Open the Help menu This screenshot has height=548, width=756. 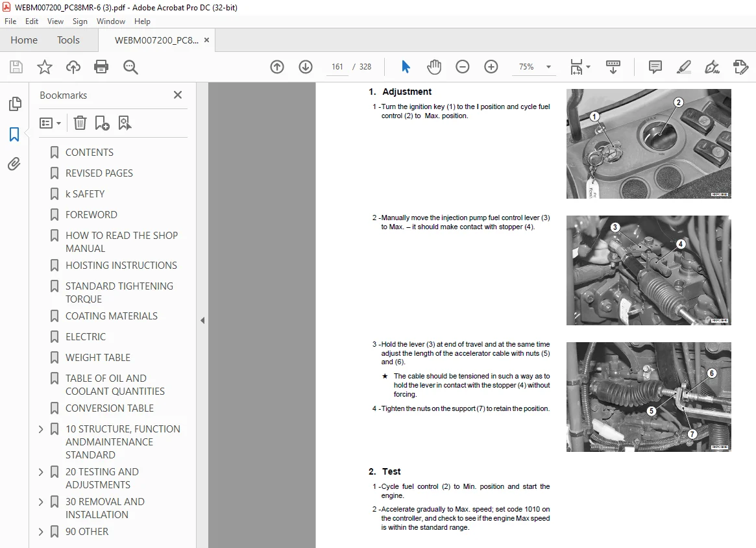pos(142,21)
